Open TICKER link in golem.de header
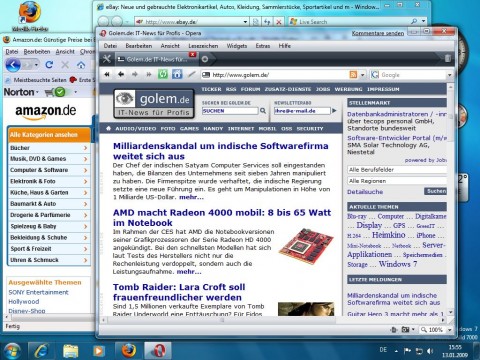The width and height of the screenshot is (480, 360). click(x=211, y=89)
